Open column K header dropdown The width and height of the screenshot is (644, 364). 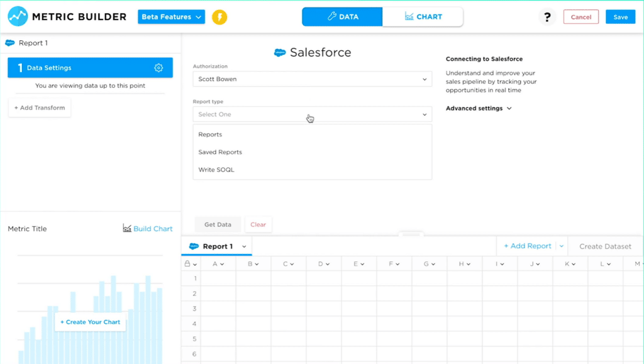(574, 264)
